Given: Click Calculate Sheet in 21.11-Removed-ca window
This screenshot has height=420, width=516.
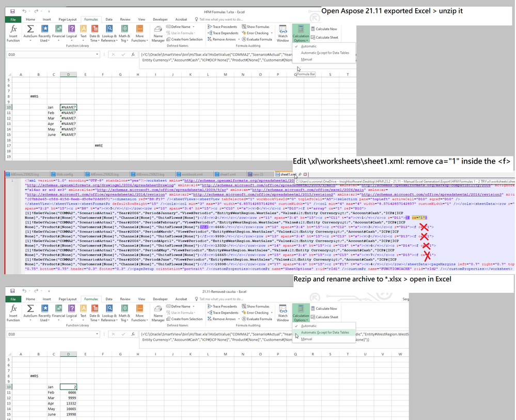Looking at the screenshot, I should (x=324, y=317).
